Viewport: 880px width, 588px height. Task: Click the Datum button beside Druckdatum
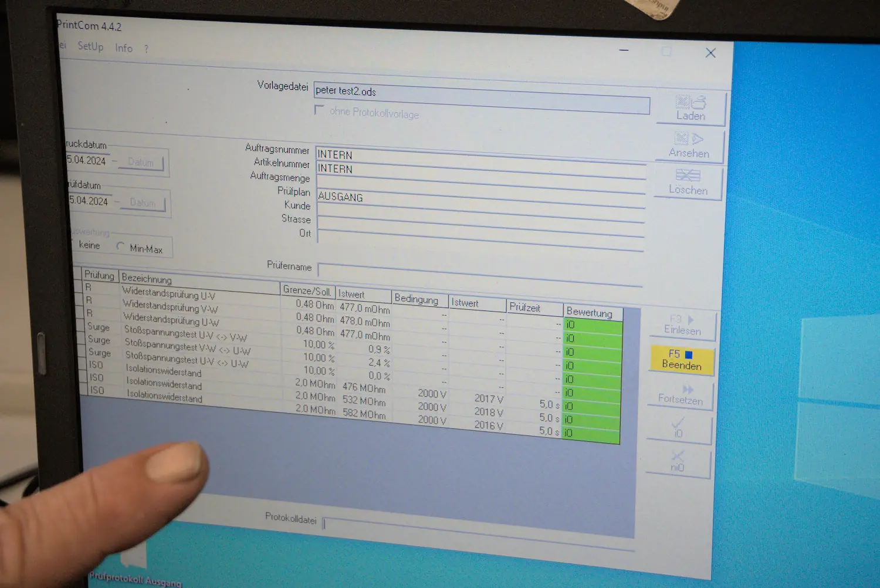pos(141,162)
